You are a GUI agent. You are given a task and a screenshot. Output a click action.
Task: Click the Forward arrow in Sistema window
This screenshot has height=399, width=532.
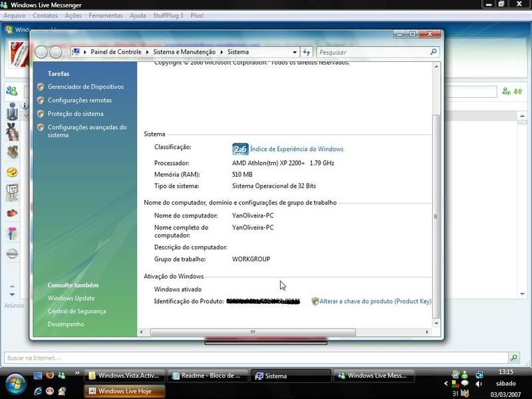[56, 53]
